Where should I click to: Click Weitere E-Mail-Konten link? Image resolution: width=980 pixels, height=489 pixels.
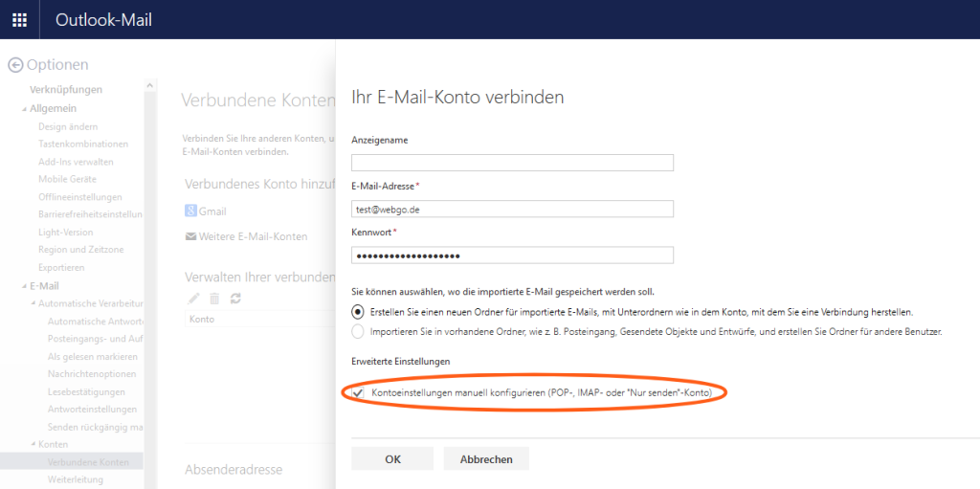point(253,237)
